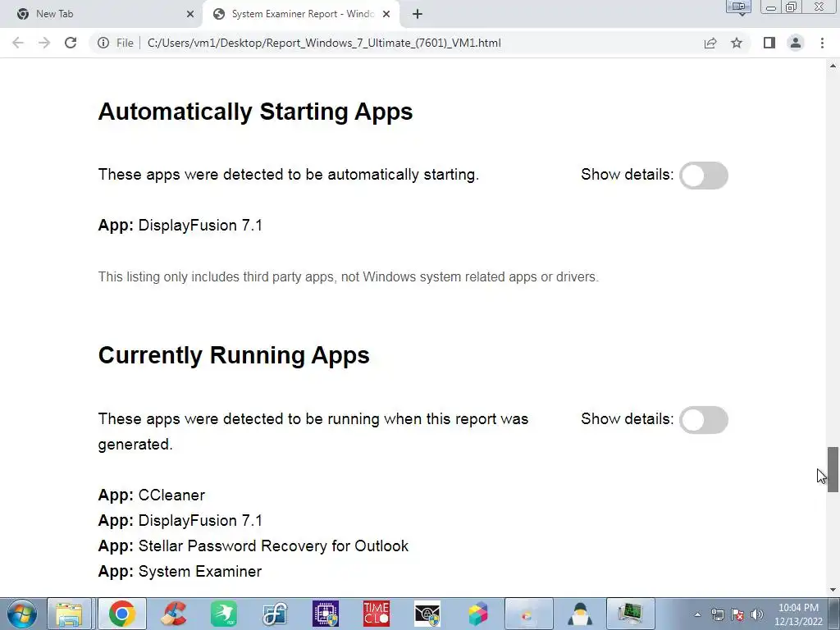Bookmark this tab with the star icon

click(x=737, y=43)
